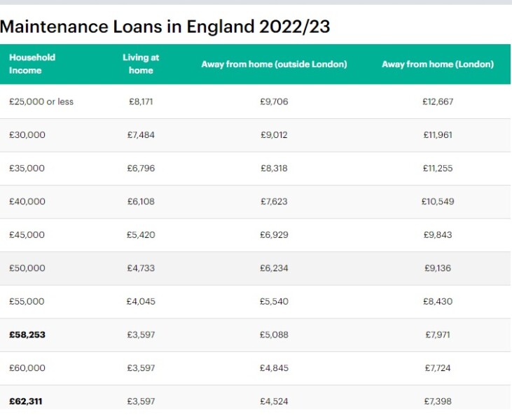Click the £8,430 London loan value
Viewport: 512px width, 420px height.
[x=438, y=302]
